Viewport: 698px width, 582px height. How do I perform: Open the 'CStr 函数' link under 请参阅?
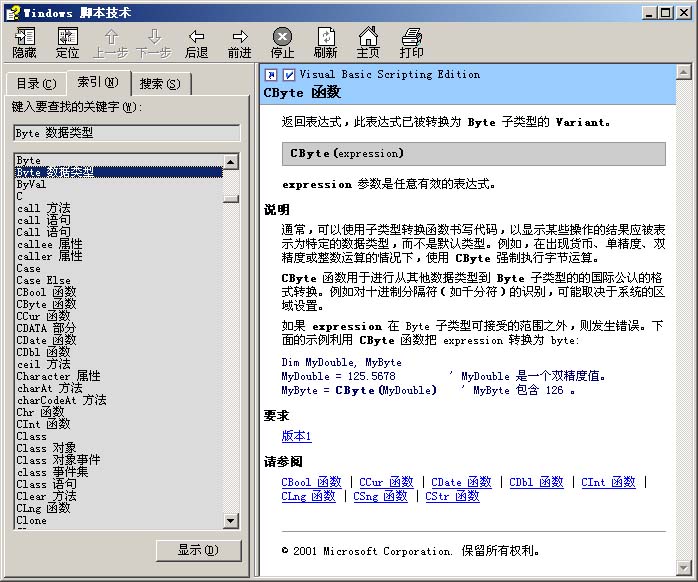coord(452,496)
